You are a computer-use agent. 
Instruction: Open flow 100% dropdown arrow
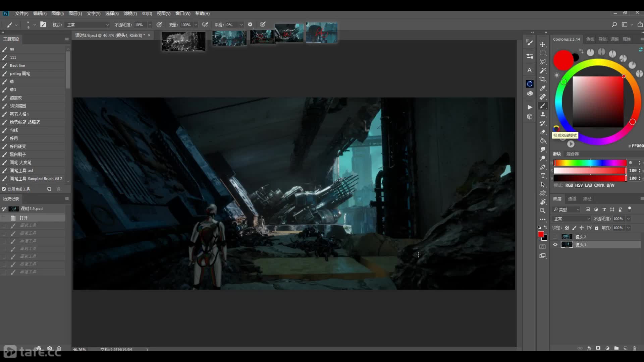tap(196, 25)
